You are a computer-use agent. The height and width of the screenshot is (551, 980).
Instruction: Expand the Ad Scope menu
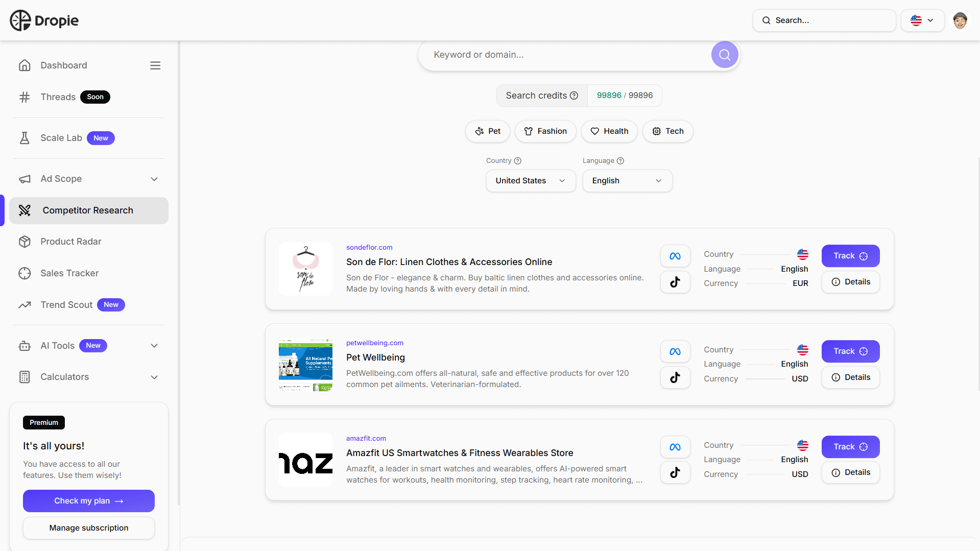[x=154, y=179]
